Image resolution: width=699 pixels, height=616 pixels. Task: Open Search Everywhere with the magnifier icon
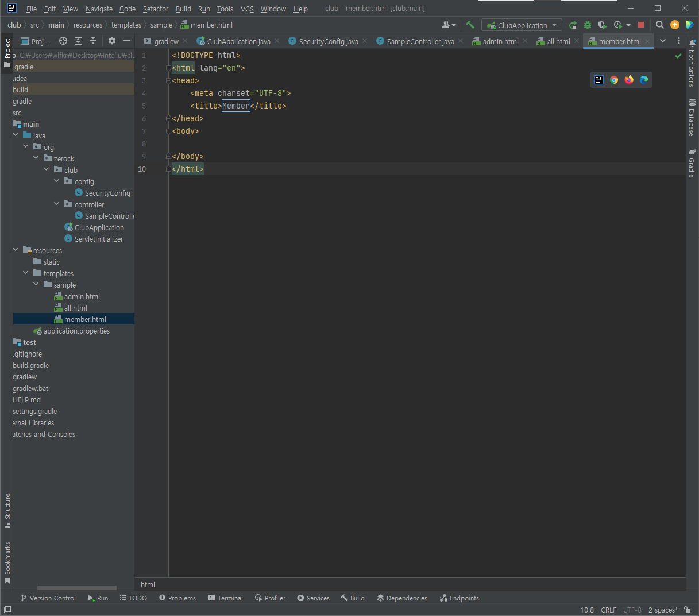(660, 25)
